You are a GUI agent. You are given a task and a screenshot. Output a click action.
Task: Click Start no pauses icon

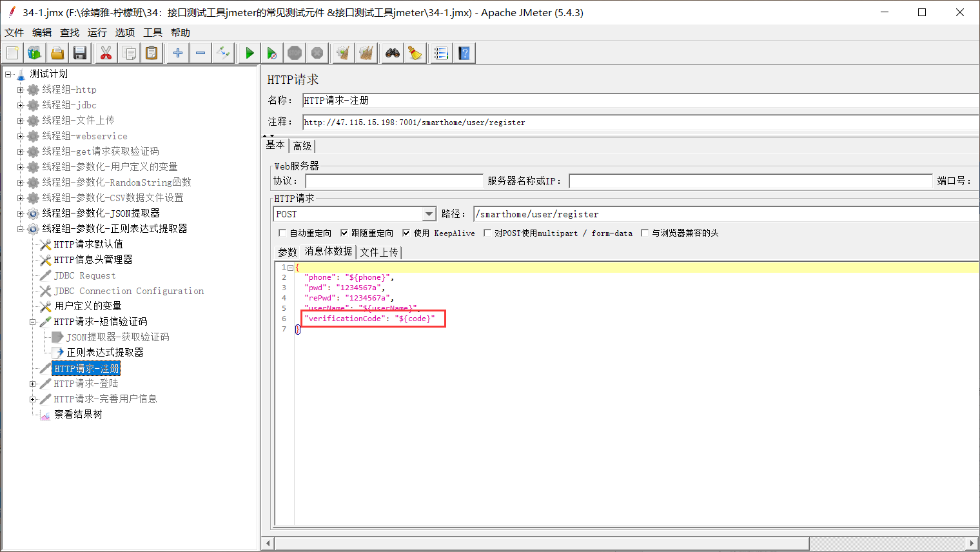point(272,53)
